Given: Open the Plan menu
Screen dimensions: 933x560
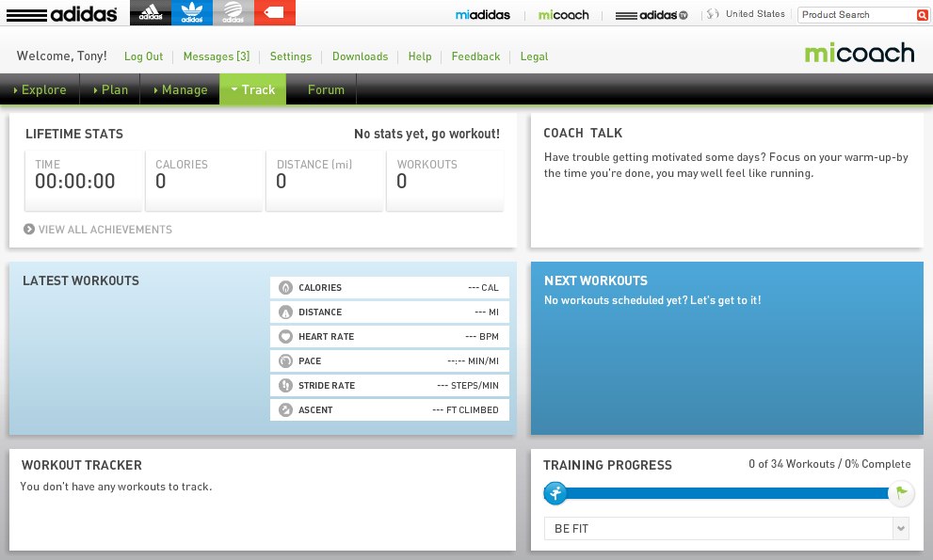Looking at the screenshot, I should [x=110, y=89].
